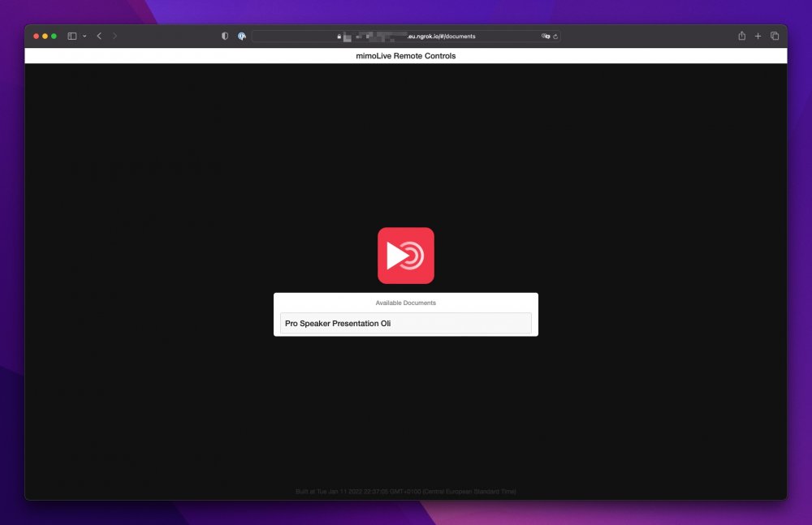The height and width of the screenshot is (525, 812).
Task: Maximize the Safari window with green button
Action: 54,37
